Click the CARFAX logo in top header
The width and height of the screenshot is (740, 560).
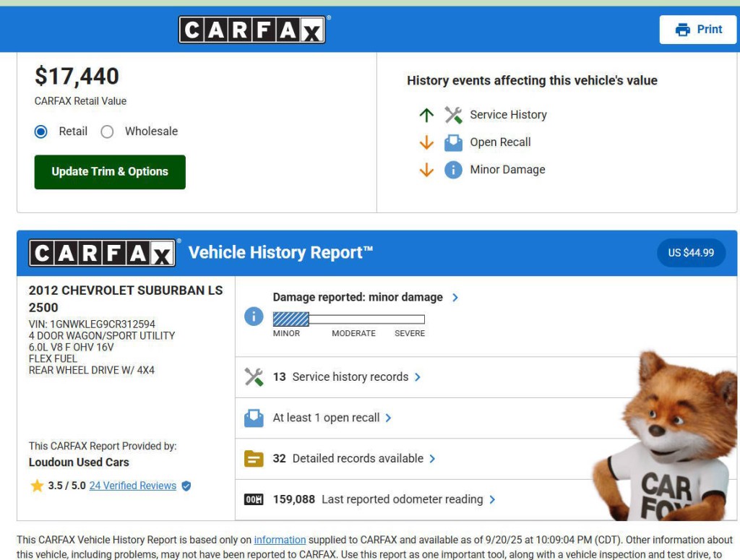tap(251, 30)
